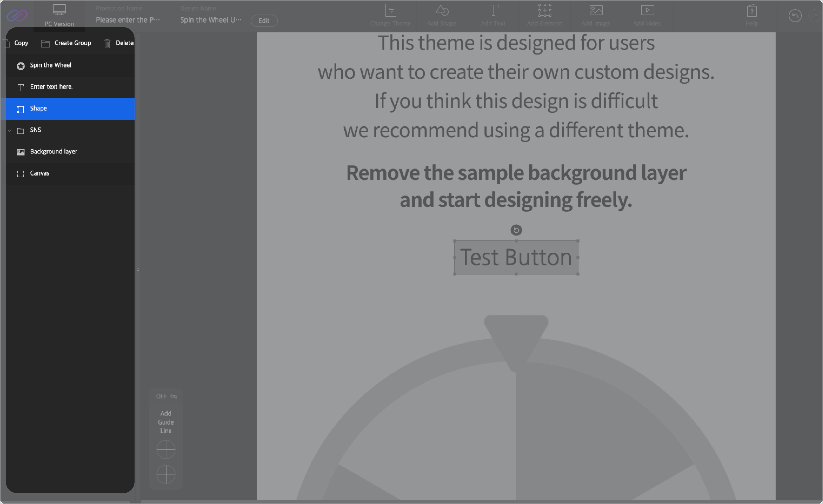Click the Add Image icon

click(x=596, y=15)
